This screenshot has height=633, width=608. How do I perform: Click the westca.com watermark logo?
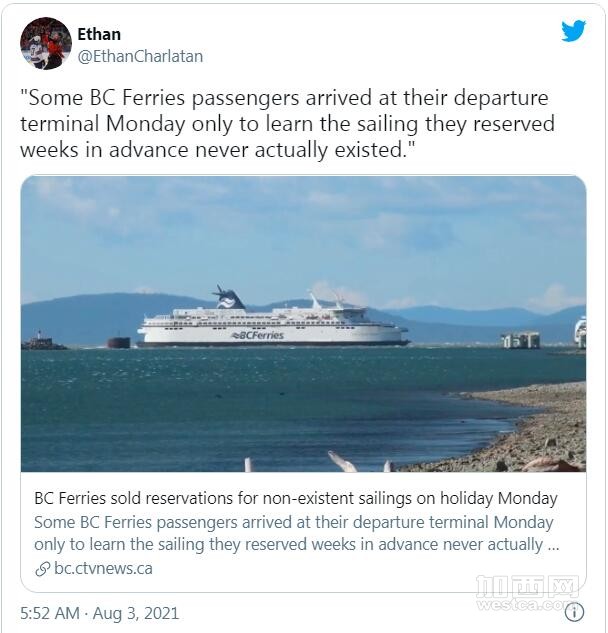(527, 592)
